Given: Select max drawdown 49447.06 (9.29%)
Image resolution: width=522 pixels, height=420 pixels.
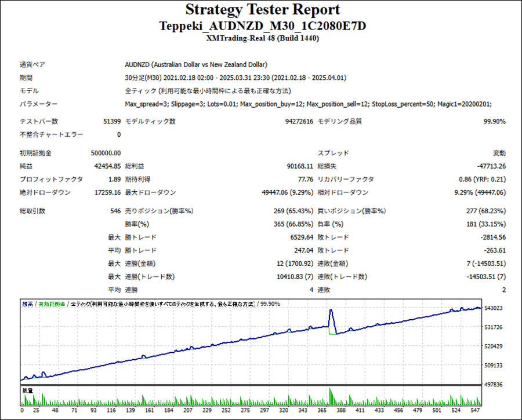Looking at the screenshot, I should tap(288, 192).
